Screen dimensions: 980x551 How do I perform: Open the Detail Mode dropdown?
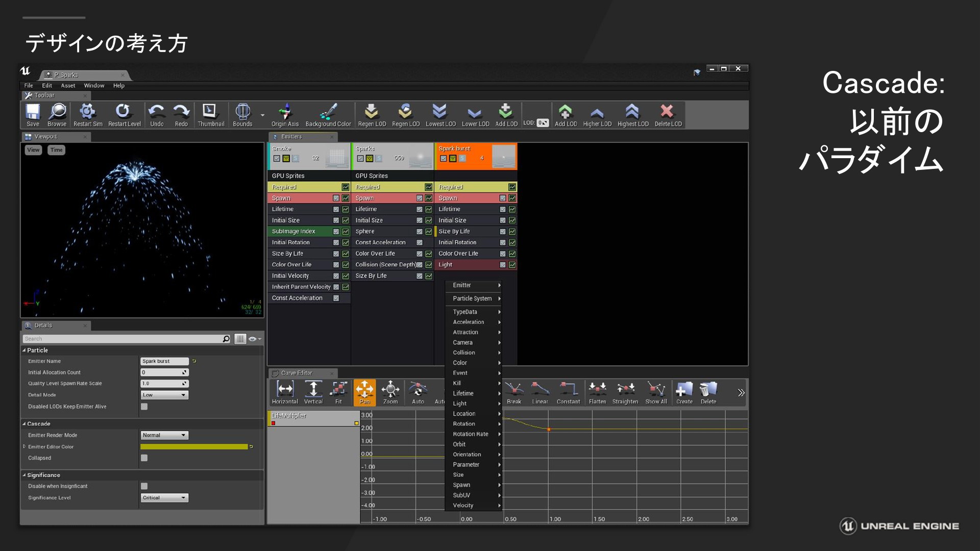coord(164,395)
